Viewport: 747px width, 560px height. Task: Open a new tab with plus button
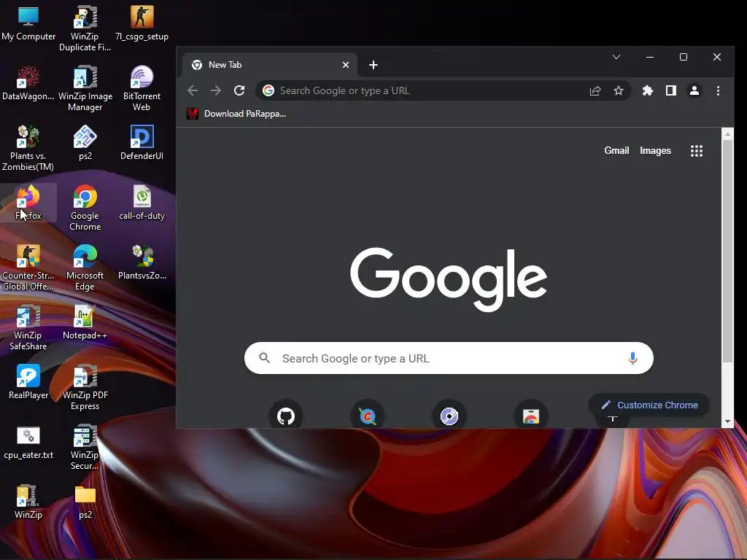tap(373, 65)
